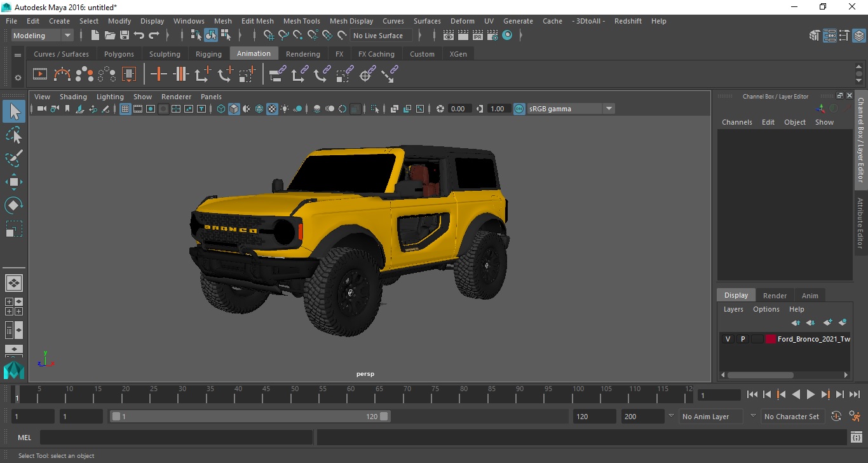868x463 pixels.
Task: Open Options menu in Layer Editor
Action: tap(766, 309)
